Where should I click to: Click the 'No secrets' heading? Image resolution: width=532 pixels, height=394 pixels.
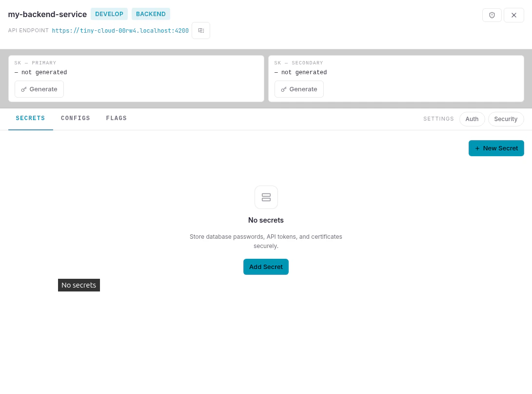(266, 220)
